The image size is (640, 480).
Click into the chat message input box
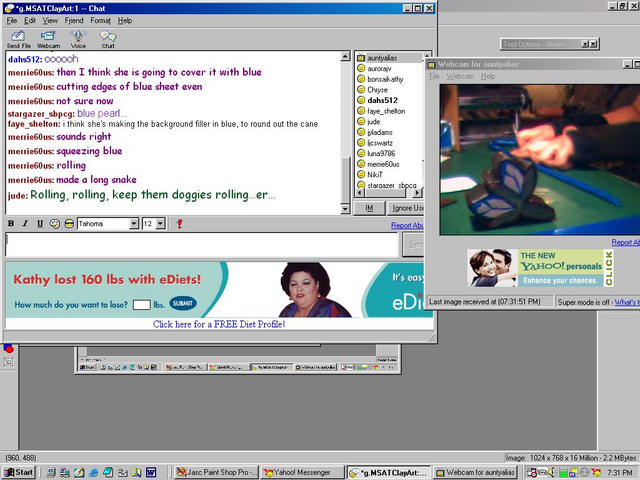(202, 244)
